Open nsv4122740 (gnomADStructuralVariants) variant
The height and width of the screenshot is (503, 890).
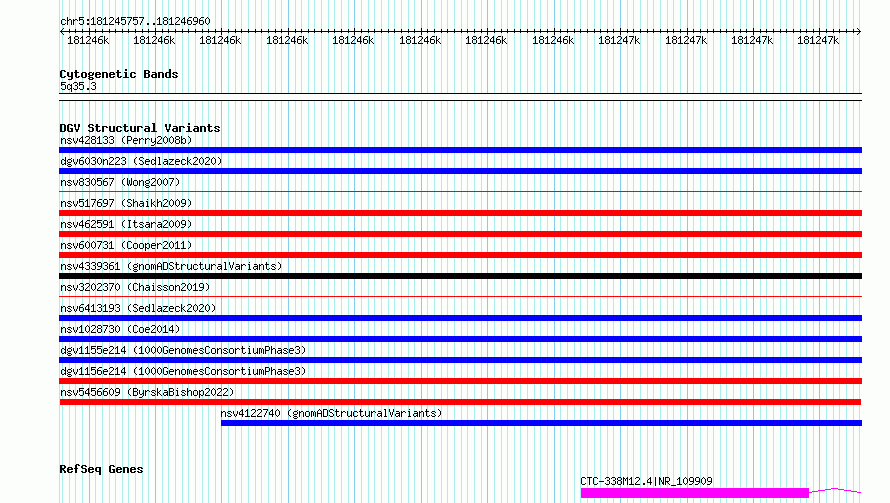coord(331,413)
